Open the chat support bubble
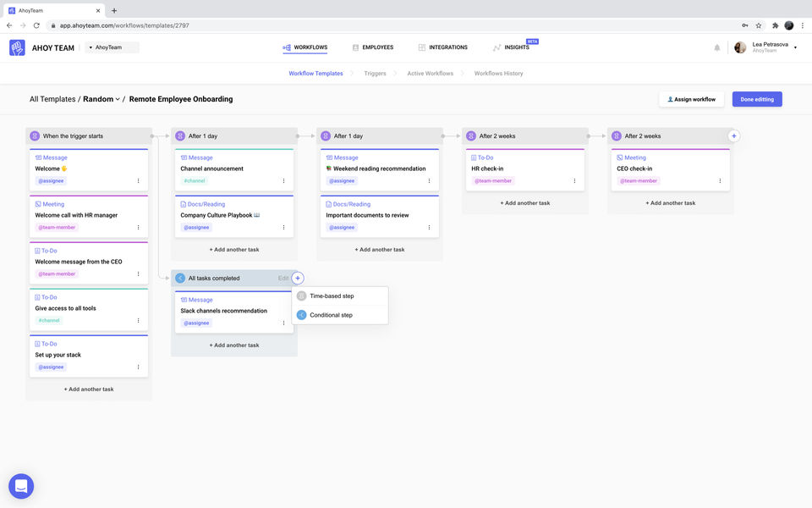Image resolution: width=812 pixels, height=508 pixels. [x=21, y=486]
